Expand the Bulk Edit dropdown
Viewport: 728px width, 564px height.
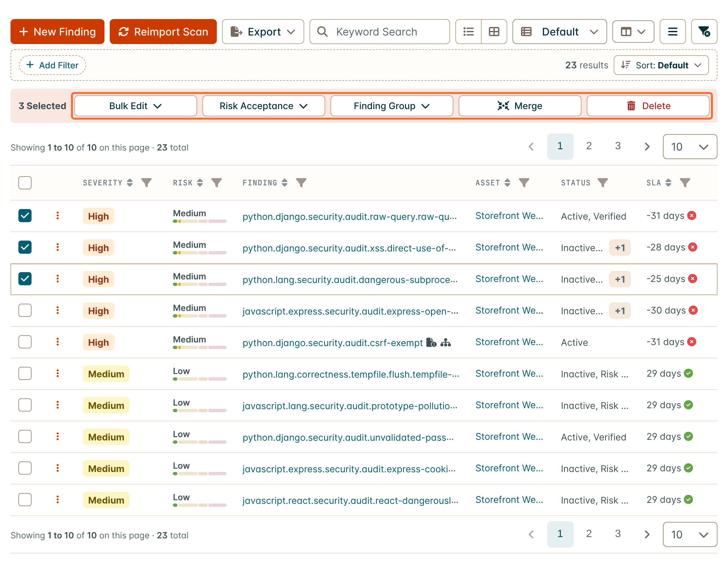[x=135, y=106]
